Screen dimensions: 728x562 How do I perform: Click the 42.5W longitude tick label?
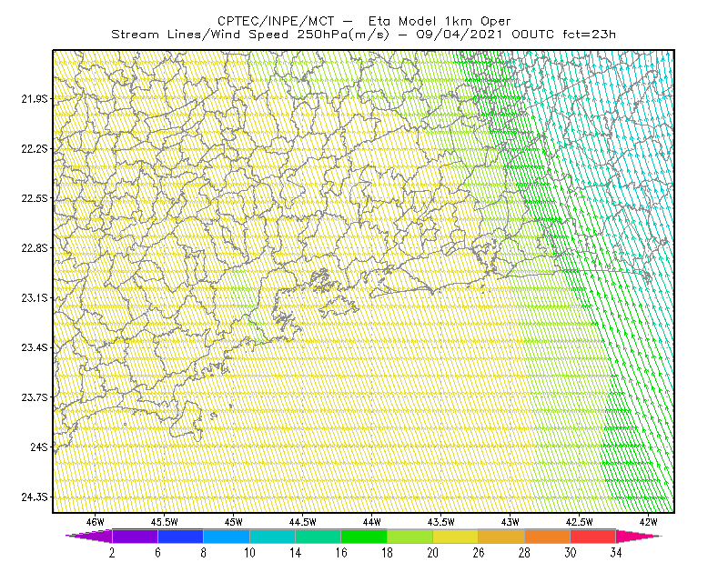pos(579,522)
